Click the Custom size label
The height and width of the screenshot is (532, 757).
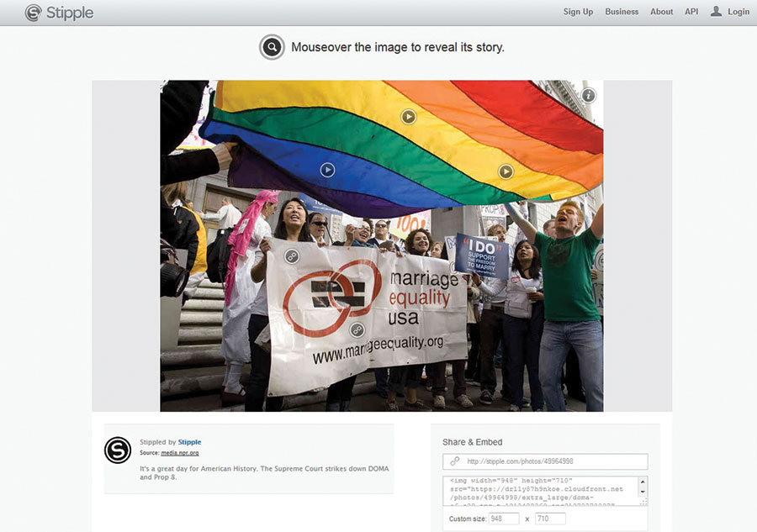tap(468, 519)
